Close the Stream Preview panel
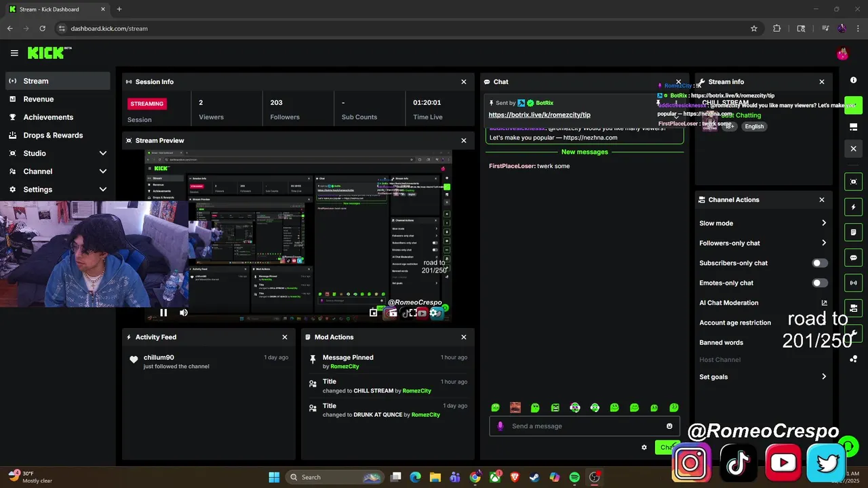The width and height of the screenshot is (868, 488). pyautogui.click(x=464, y=140)
